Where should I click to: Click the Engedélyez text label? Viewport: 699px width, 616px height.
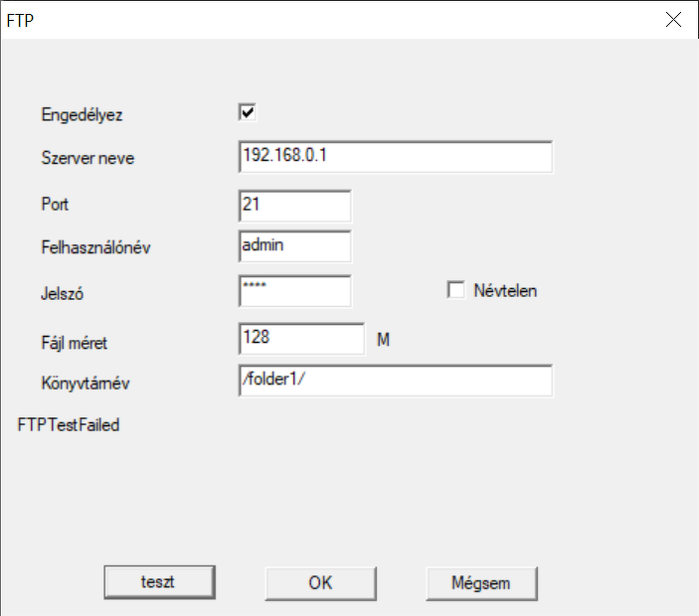[83, 114]
